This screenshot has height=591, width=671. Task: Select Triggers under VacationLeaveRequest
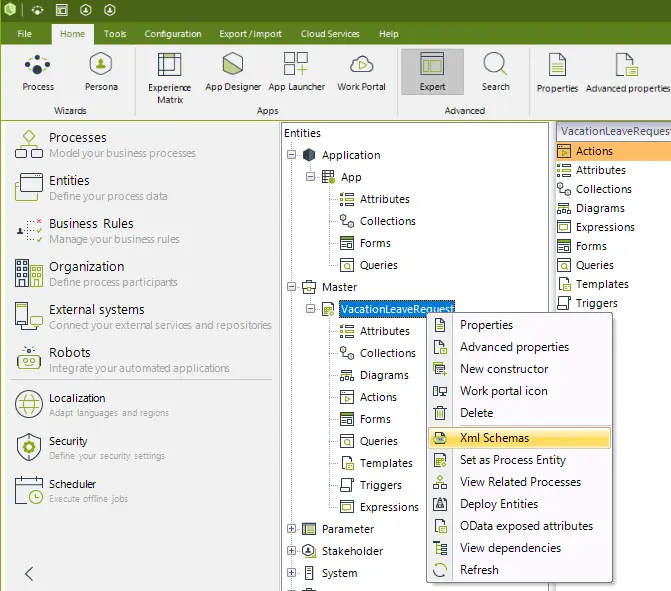[x=371, y=485]
